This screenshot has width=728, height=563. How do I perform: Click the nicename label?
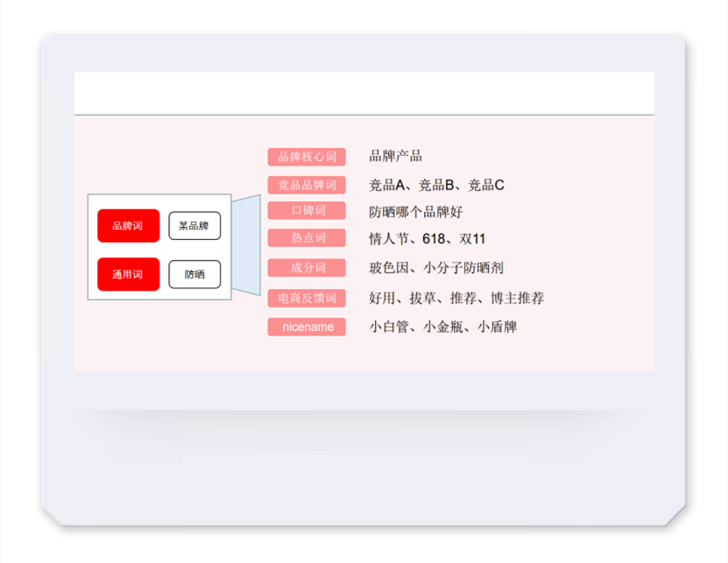point(307,327)
